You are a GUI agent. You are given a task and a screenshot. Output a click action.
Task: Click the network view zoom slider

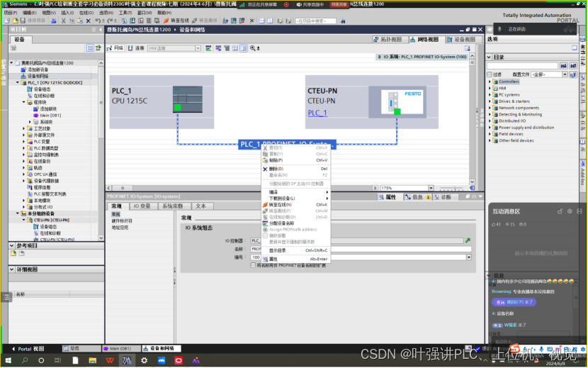pos(452,188)
